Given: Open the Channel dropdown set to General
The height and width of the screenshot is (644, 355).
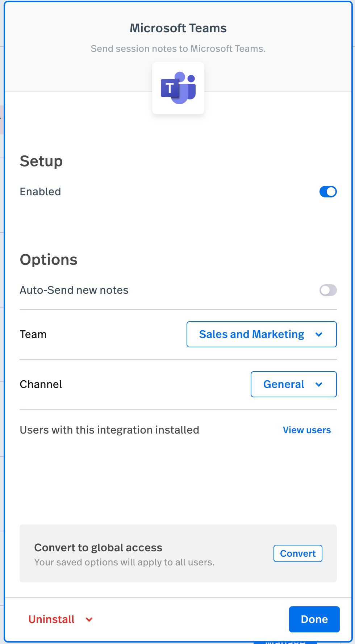Looking at the screenshot, I should 294,384.
